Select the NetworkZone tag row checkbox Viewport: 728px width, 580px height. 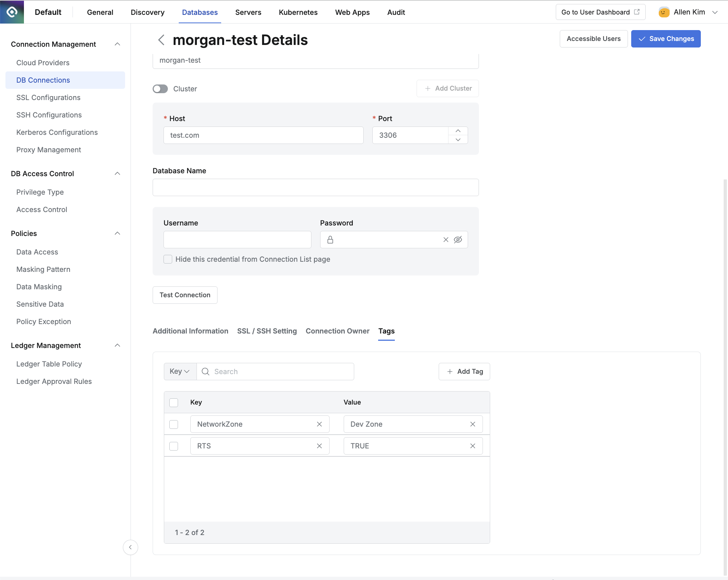pyautogui.click(x=174, y=424)
